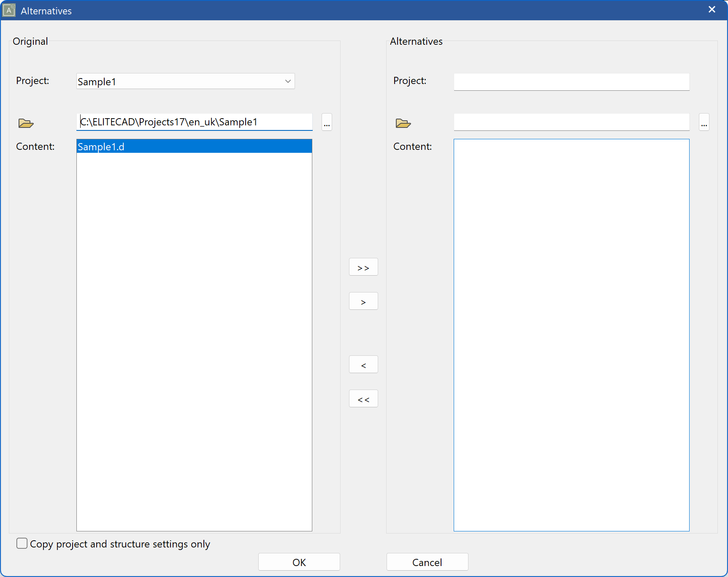Click the Alternatives folder icon
This screenshot has width=728, height=577.
pos(403,123)
